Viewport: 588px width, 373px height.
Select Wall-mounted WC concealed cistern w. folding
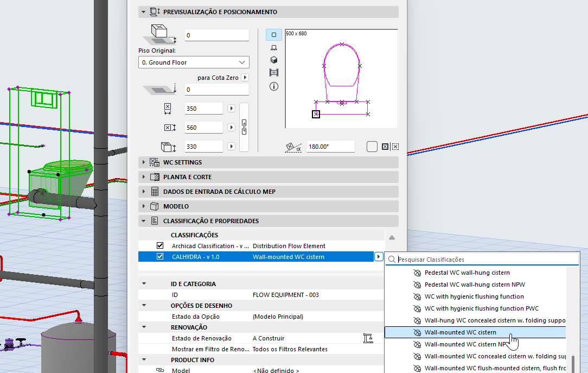(475, 357)
